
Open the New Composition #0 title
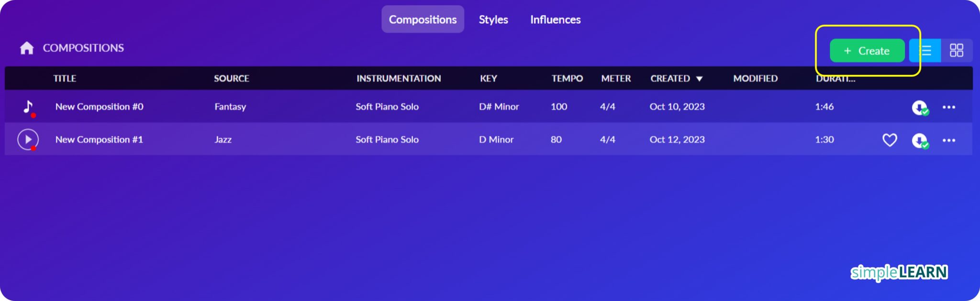pos(99,107)
